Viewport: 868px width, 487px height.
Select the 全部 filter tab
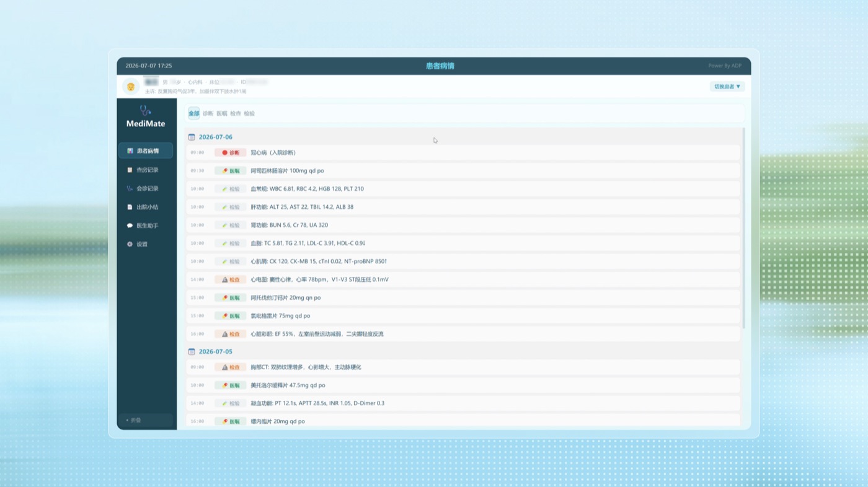[194, 113]
